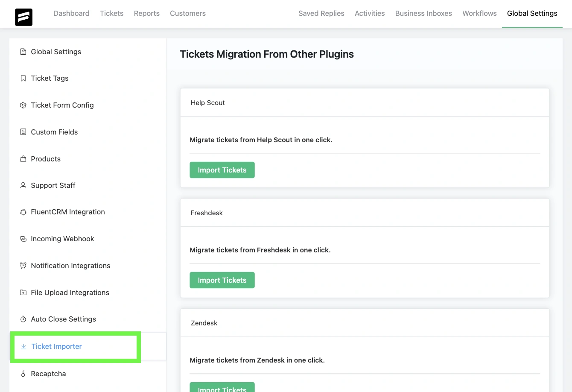572x392 pixels.
Task: Click the Support Staff person icon
Action: click(x=23, y=185)
